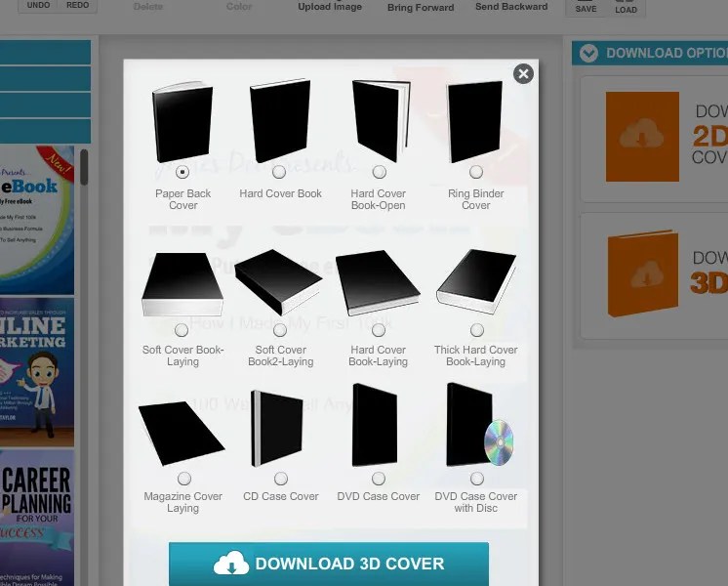Click Upload Image in the toolbar

[330, 7]
